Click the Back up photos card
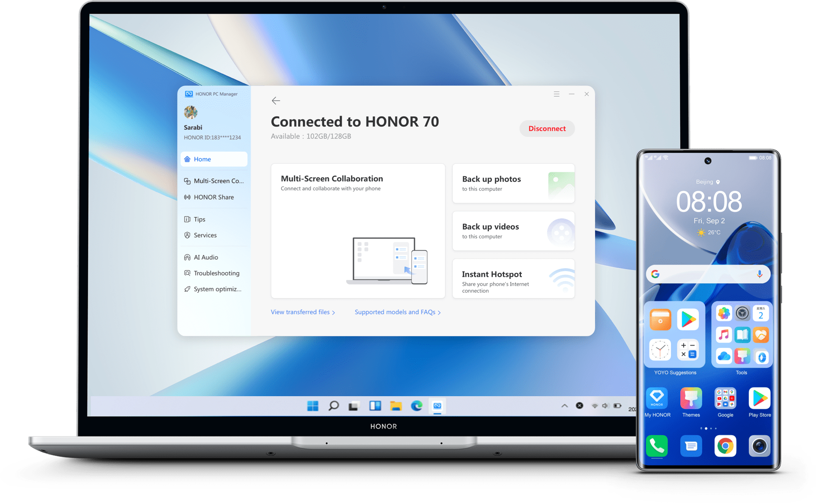This screenshot has width=816, height=504. tap(513, 184)
